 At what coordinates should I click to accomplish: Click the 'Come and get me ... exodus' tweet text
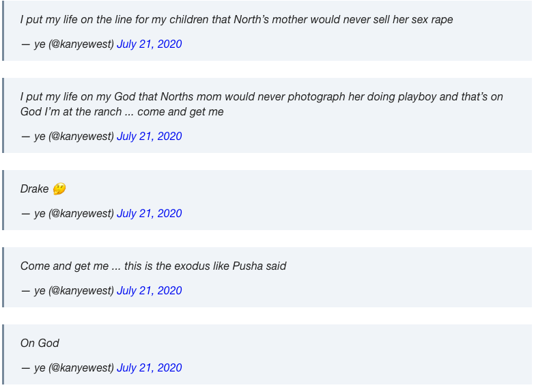(x=153, y=266)
